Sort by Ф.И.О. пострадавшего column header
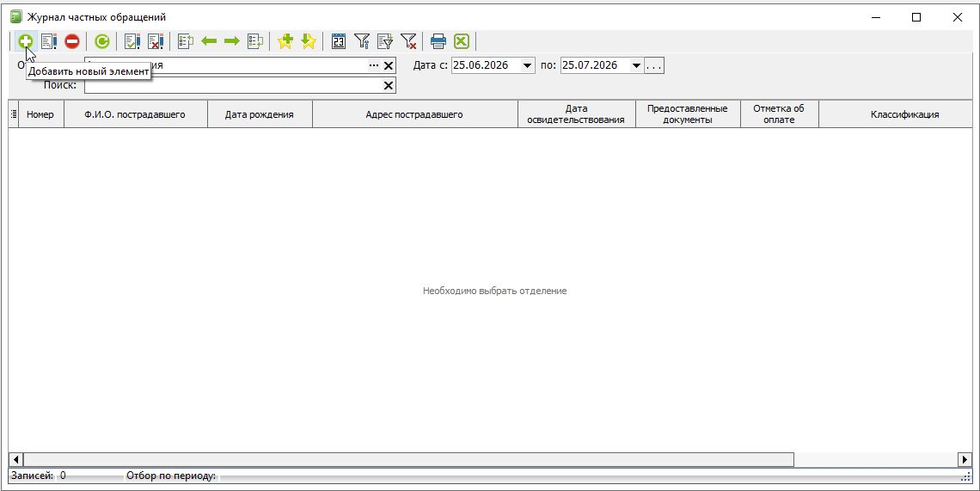The height and width of the screenshot is (491, 980). point(135,114)
